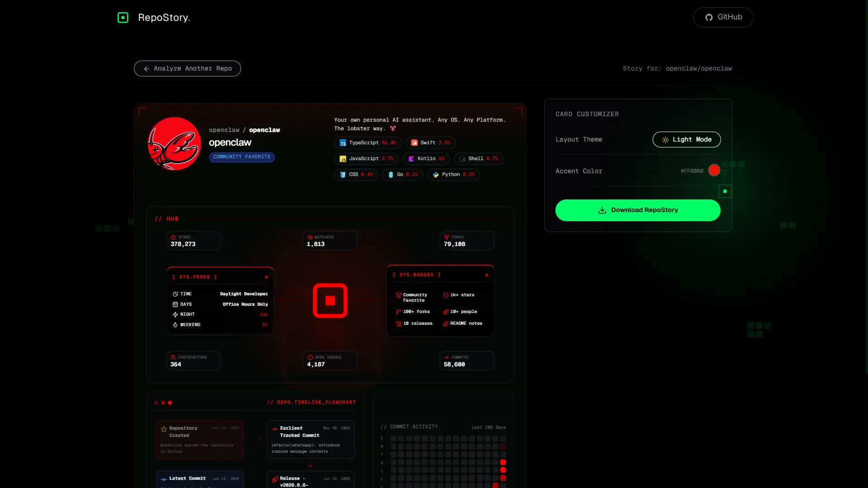Click the openclaw lobster avatar image

pos(174,143)
